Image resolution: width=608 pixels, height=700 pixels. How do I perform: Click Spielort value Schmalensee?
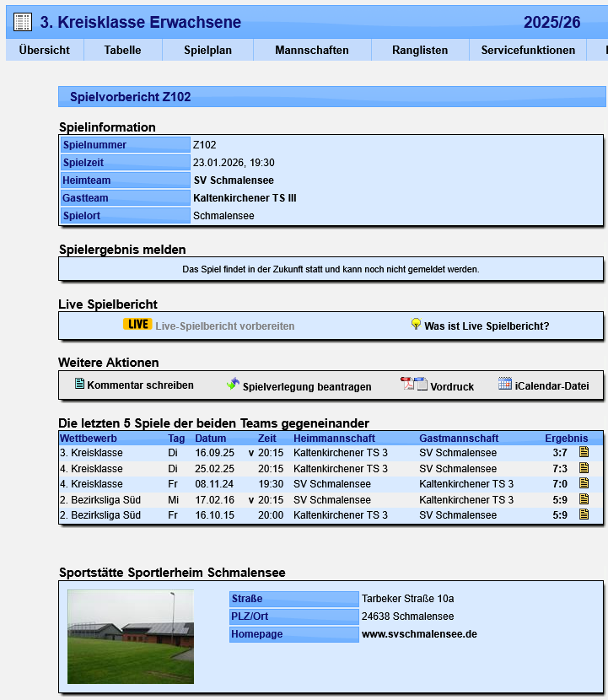[223, 216]
